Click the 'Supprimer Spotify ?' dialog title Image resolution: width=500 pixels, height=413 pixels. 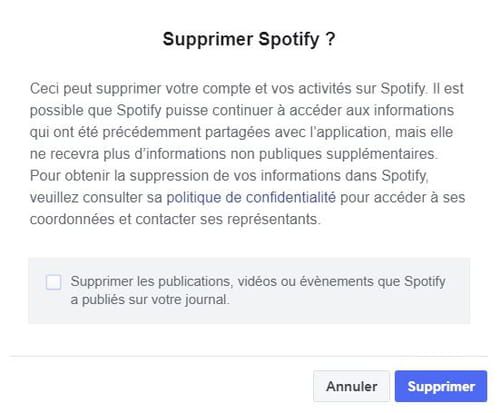[x=249, y=39]
